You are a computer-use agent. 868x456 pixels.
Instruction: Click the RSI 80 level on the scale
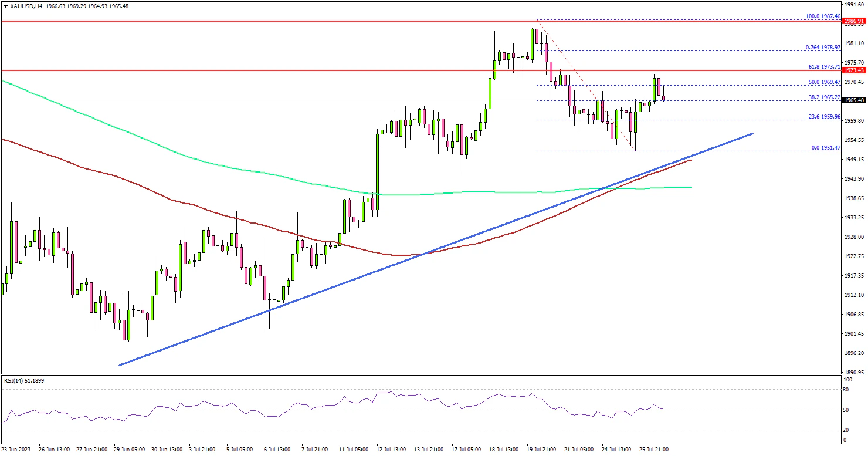pos(846,389)
